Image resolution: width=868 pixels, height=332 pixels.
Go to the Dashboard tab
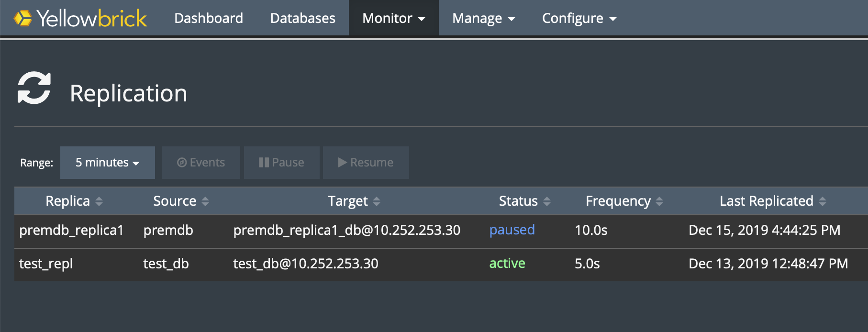coord(209,18)
